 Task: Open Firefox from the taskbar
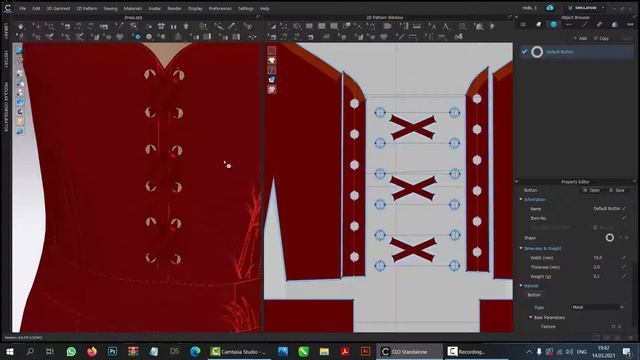[x=92, y=351]
